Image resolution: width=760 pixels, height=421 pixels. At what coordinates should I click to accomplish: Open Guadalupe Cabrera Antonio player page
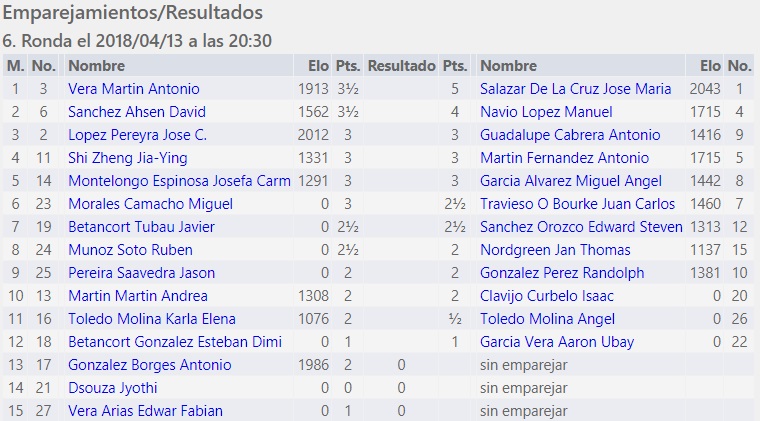[x=570, y=135]
